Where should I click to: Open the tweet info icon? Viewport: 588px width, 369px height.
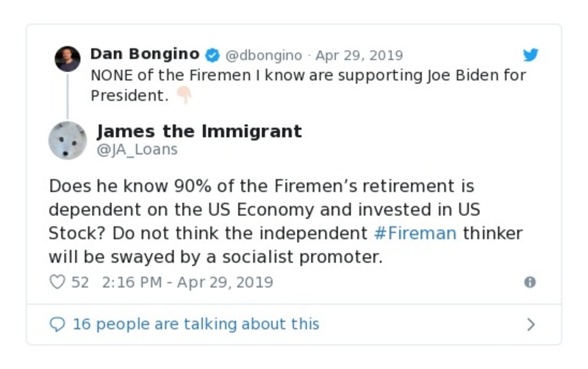tap(529, 282)
